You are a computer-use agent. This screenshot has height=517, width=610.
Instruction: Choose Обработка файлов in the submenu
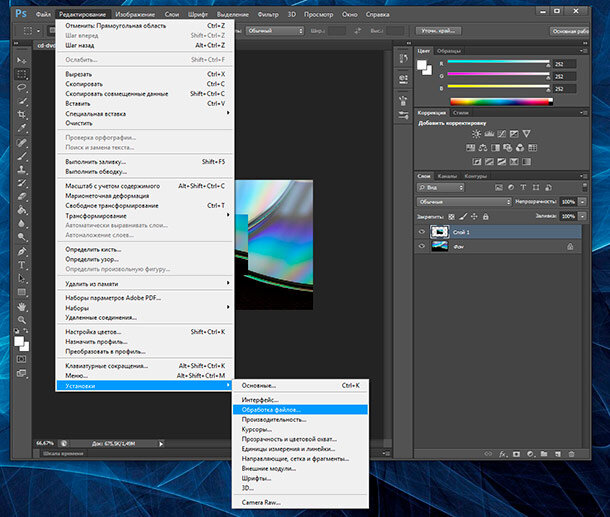click(270, 409)
